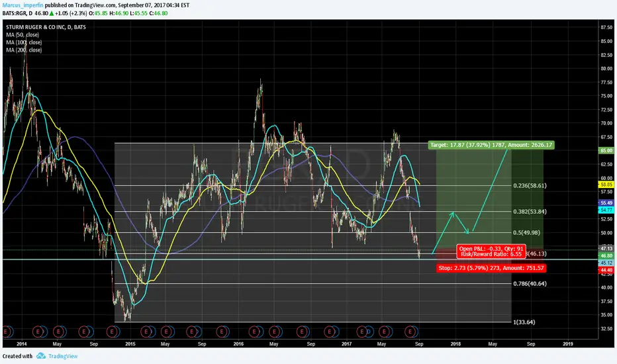This screenshot has width=617, height=364.
Task: Click the 2019 time axis label
Action: coord(568,344)
